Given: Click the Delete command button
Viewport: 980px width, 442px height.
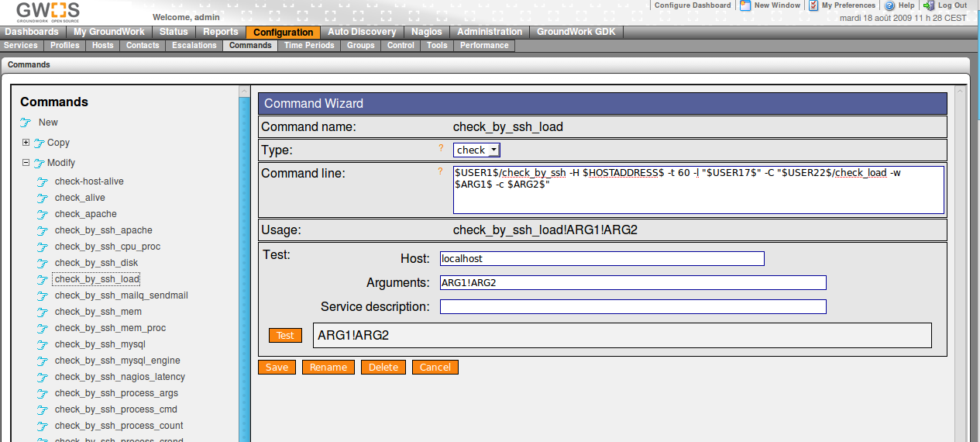Looking at the screenshot, I should pyautogui.click(x=383, y=368).
